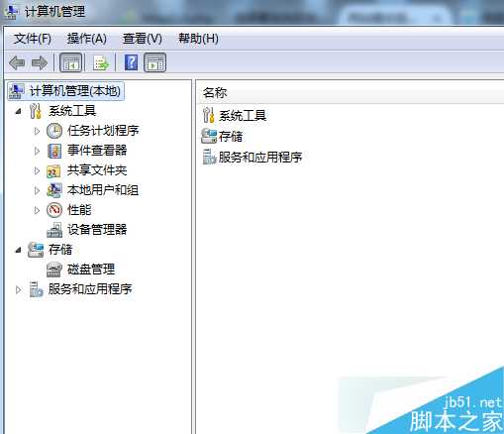Toggle the show/hide console tree button
Screen dimensions: 504x434
coord(70,62)
